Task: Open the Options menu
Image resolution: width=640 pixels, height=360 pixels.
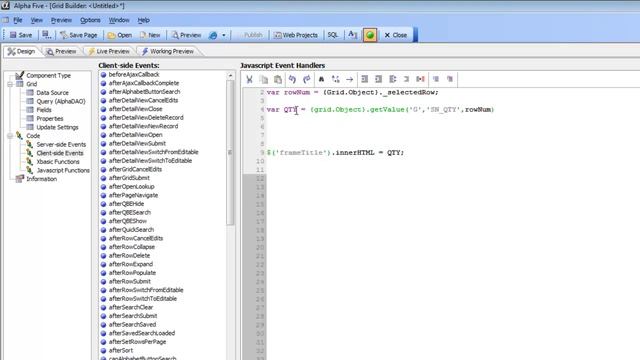Action: [90, 20]
